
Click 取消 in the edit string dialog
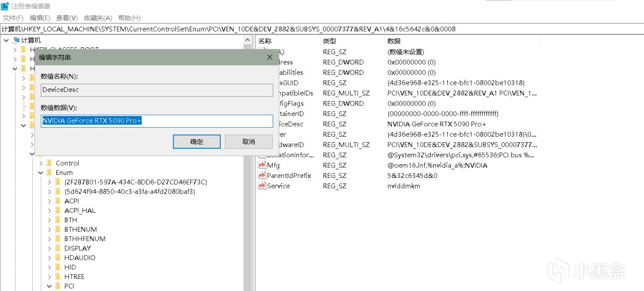tap(249, 142)
